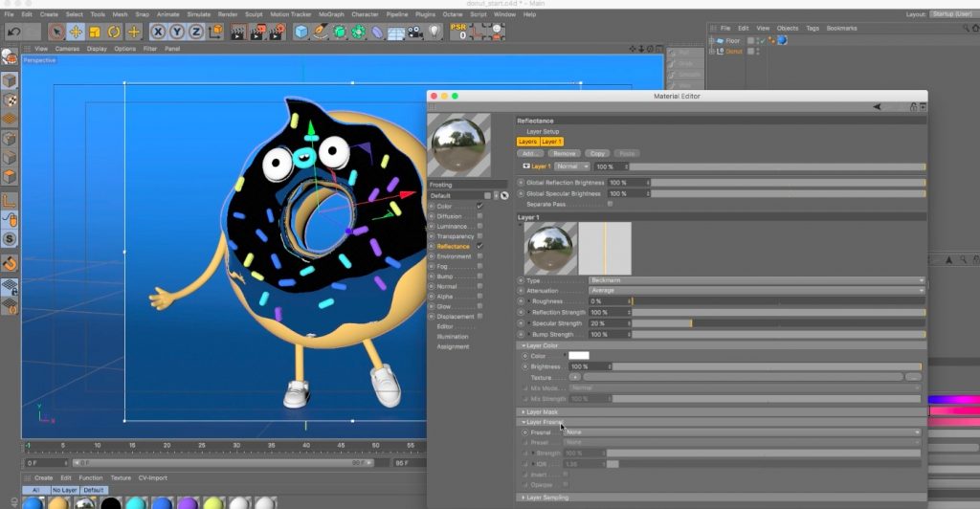
Task: Toggle the Separate Pass checkbox
Action: click(x=611, y=204)
